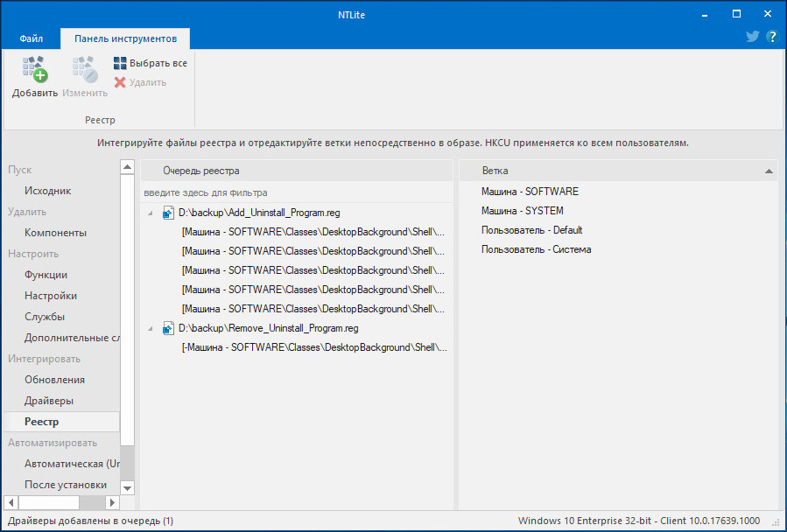
Task: Click status text Драйверы добавлены в очередь (1)
Action: tap(90, 521)
